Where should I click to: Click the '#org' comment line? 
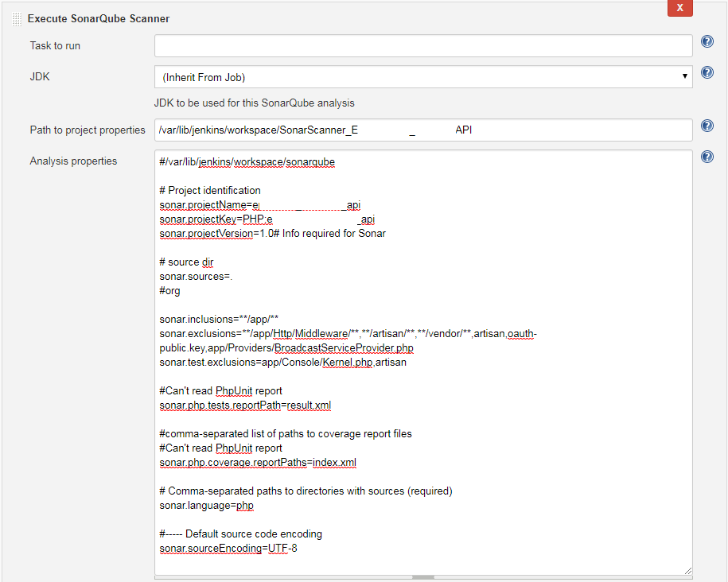click(169, 290)
